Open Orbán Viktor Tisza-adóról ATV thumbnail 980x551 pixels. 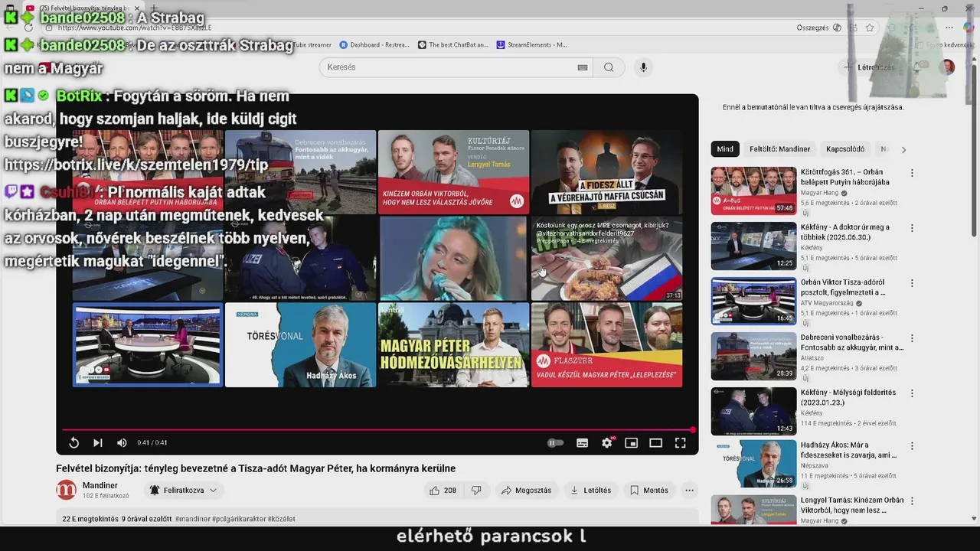[753, 301]
